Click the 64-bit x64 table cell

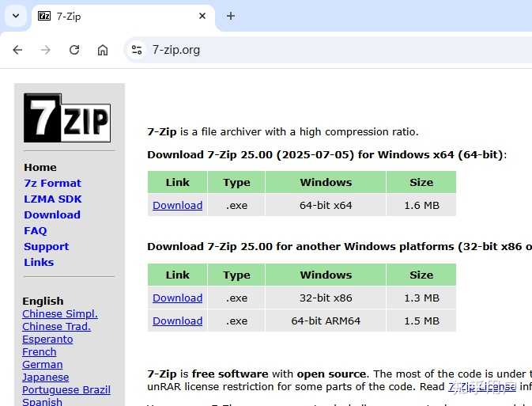point(326,205)
